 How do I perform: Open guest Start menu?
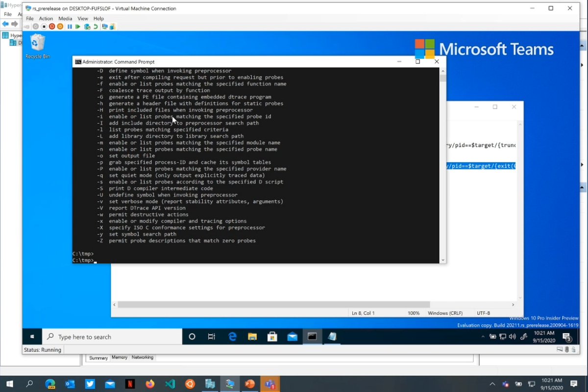(x=32, y=337)
